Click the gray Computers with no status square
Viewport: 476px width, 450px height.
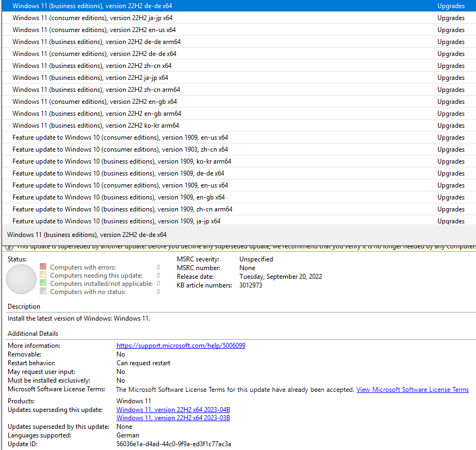[43, 291]
